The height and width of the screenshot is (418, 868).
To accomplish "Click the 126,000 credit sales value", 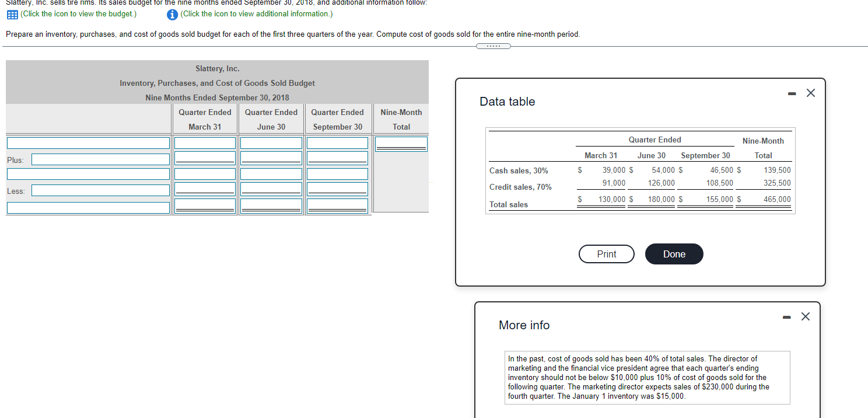I will click(x=661, y=183).
